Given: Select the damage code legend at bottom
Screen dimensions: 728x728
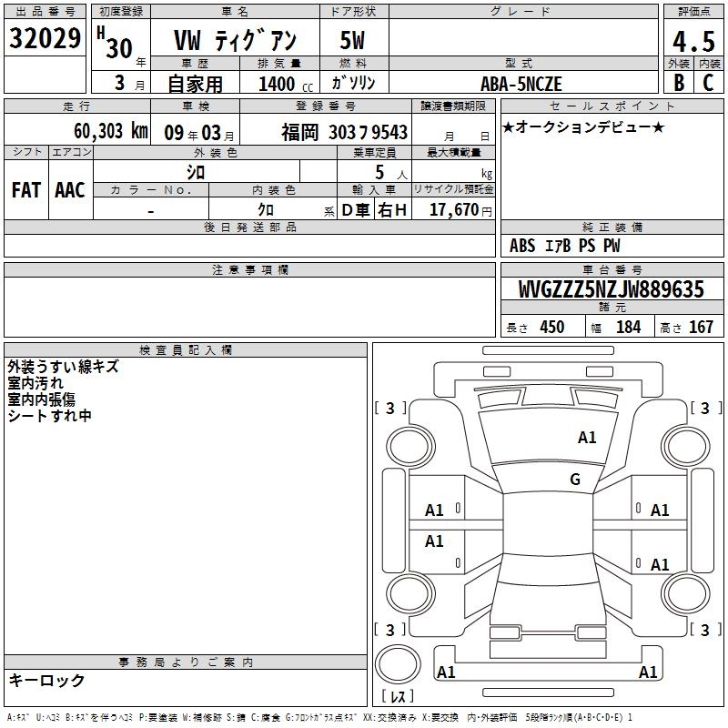Looking at the screenshot, I should point(320,718).
